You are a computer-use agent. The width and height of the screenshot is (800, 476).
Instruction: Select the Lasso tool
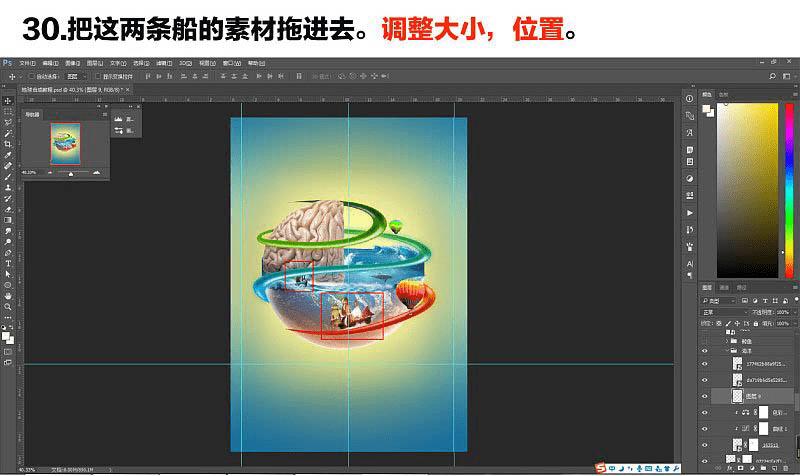8,122
